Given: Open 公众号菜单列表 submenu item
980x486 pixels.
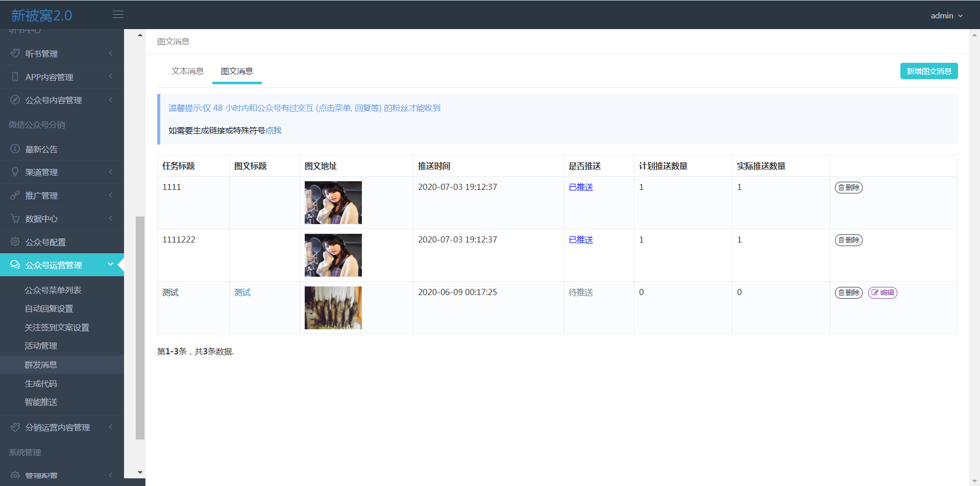Looking at the screenshot, I should pyautogui.click(x=53, y=290).
